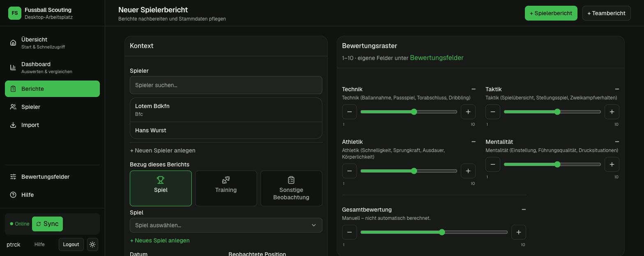Remove the Gesamtbewertung rating field
The width and height of the screenshot is (644, 256).
[524, 210]
